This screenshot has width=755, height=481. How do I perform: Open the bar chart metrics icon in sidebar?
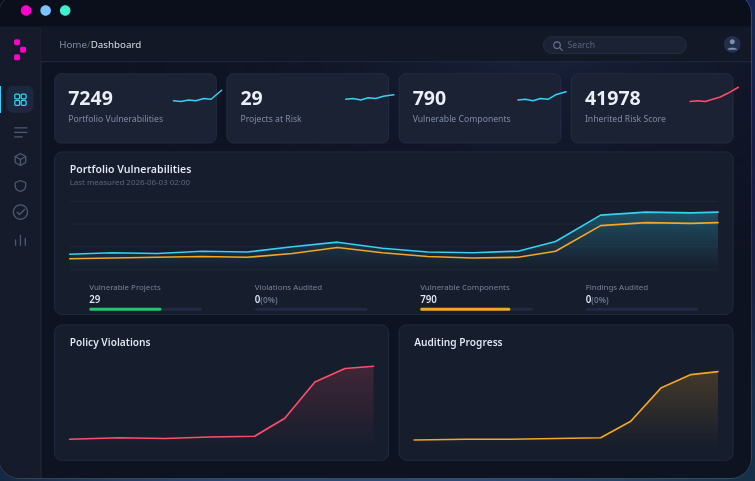point(20,240)
